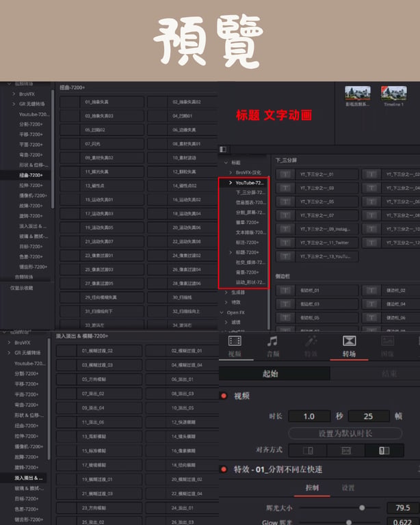Click 仅显示收藏 show favorites only
The width and height of the screenshot is (420, 525).
(x=21, y=288)
